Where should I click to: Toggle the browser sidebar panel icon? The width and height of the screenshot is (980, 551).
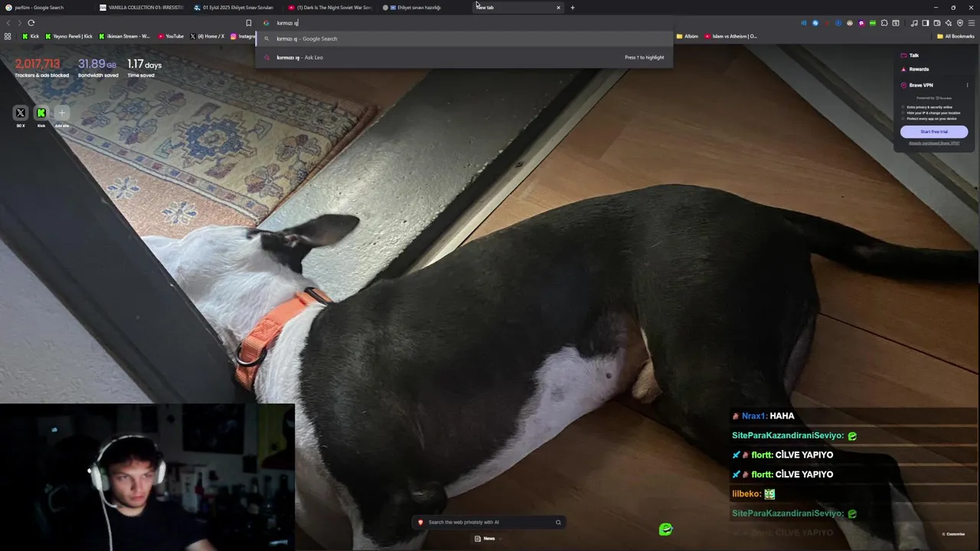tap(926, 23)
